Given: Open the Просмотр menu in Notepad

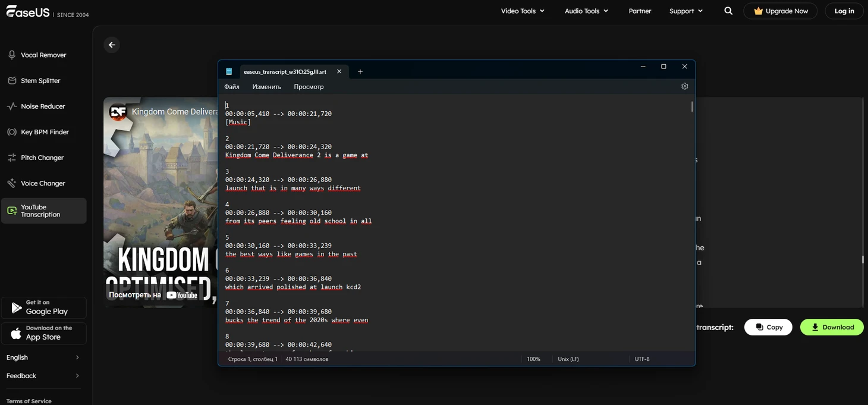Looking at the screenshot, I should pos(309,87).
